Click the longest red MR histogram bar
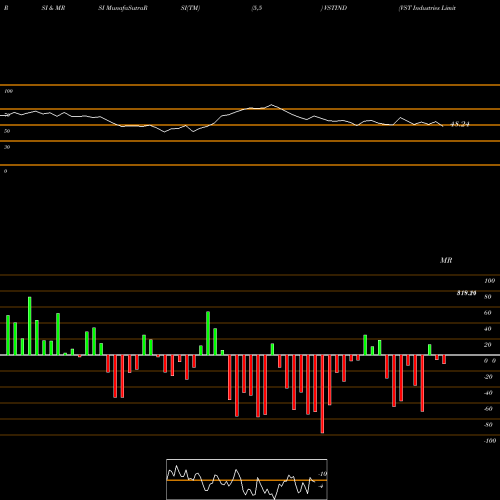The image size is (500, 500). click(322, 394)
